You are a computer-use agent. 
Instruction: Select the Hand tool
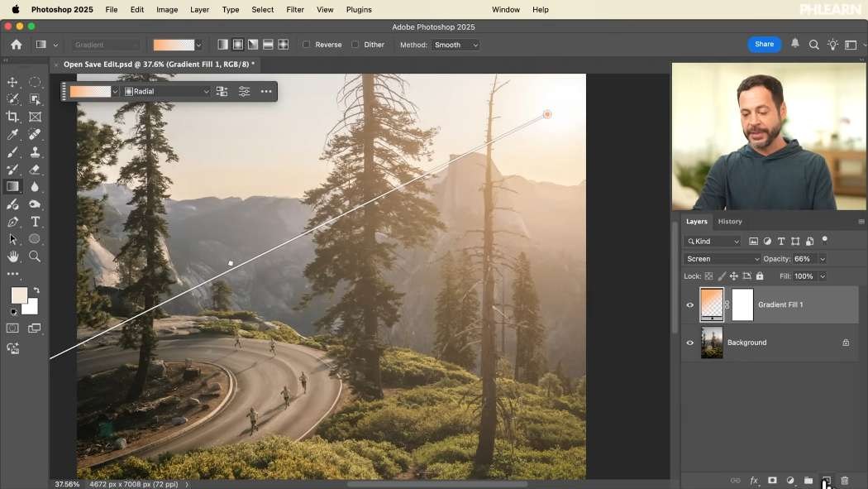[x=12, y=256]
